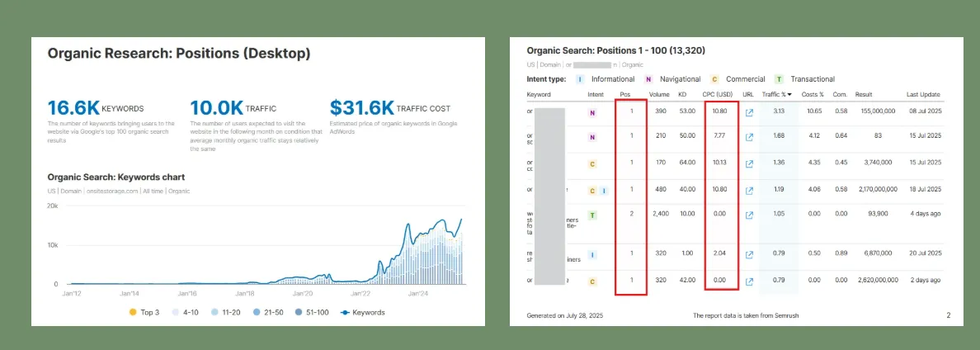The image size is (980, 350).
Task: Click the 10.65 costs percent value
Action: 814,111
